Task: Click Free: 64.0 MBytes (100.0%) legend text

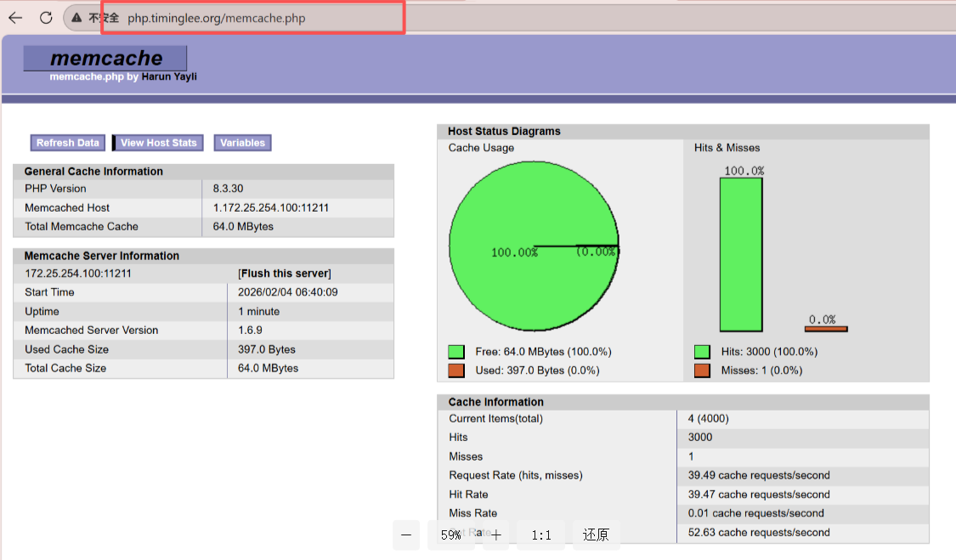Action: click(x=543, y=351)
